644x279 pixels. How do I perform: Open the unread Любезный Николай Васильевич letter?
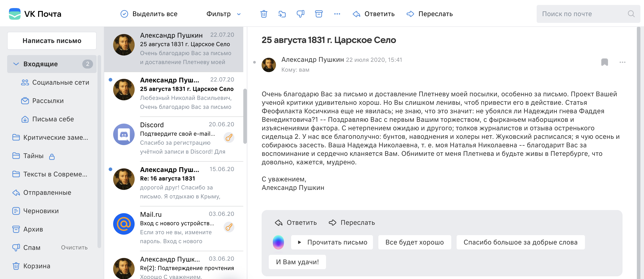point(174,94)
